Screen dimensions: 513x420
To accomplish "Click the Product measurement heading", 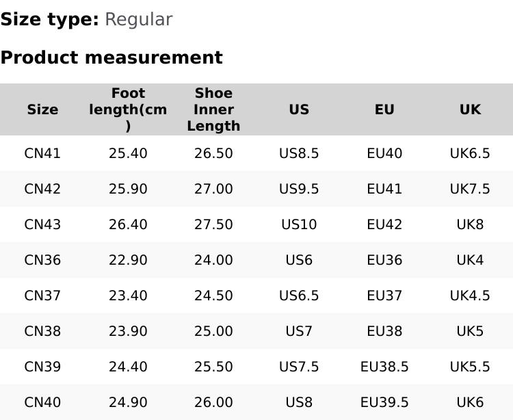I will (111, 57).
